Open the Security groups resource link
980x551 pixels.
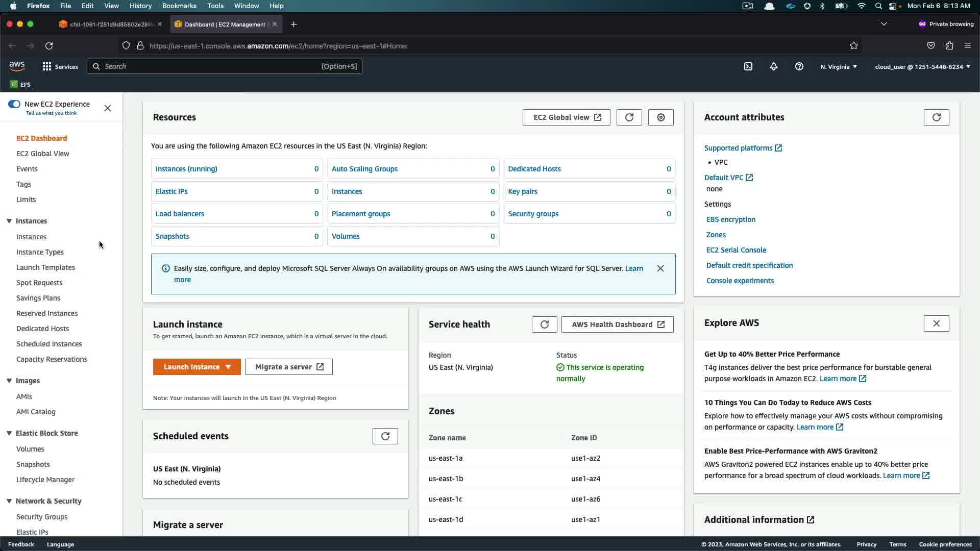pyautogui.click(x=533, y=214)
